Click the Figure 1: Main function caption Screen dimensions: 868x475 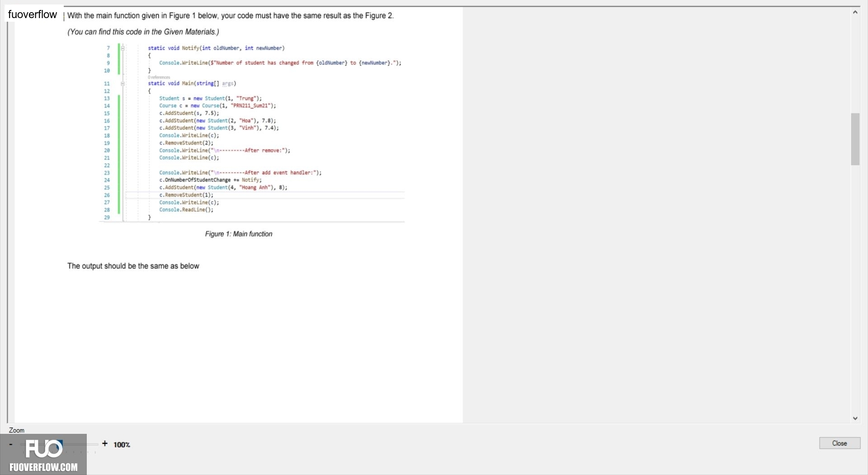pyautogui.click(x=239, y=234)
